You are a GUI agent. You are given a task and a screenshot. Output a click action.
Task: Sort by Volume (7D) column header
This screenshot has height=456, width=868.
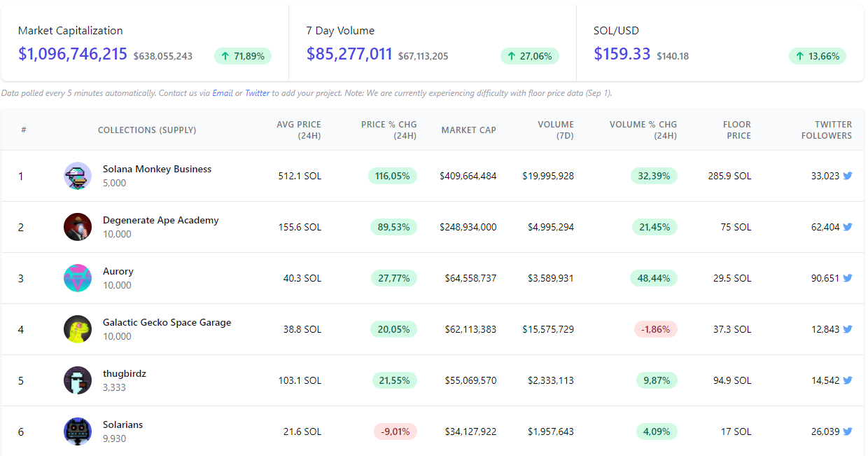tap(556, 130)
